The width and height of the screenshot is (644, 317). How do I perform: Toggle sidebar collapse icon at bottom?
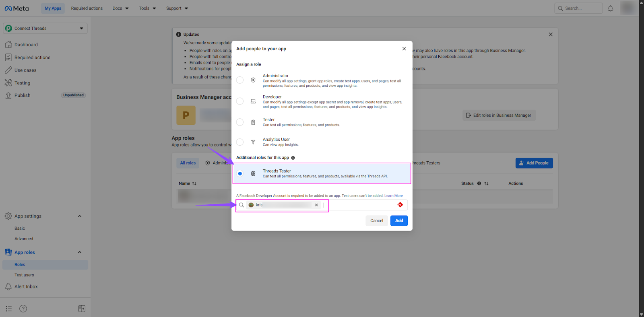pos(82,309)
